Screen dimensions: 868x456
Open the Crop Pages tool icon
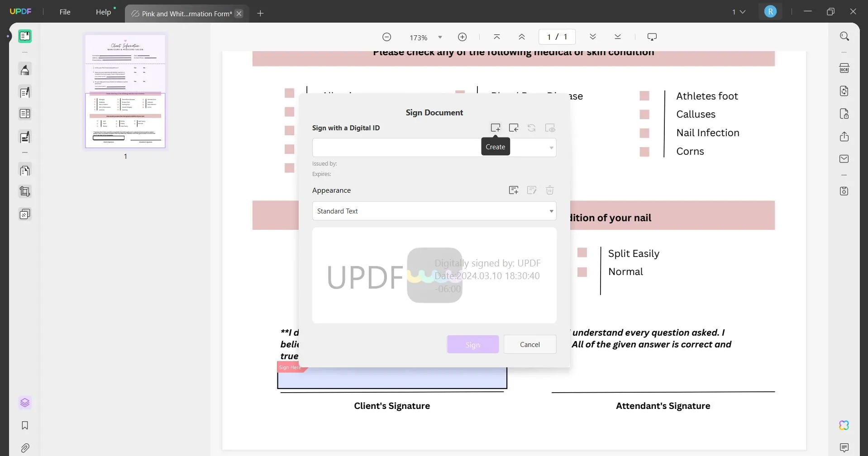click(x=25, y=192)
